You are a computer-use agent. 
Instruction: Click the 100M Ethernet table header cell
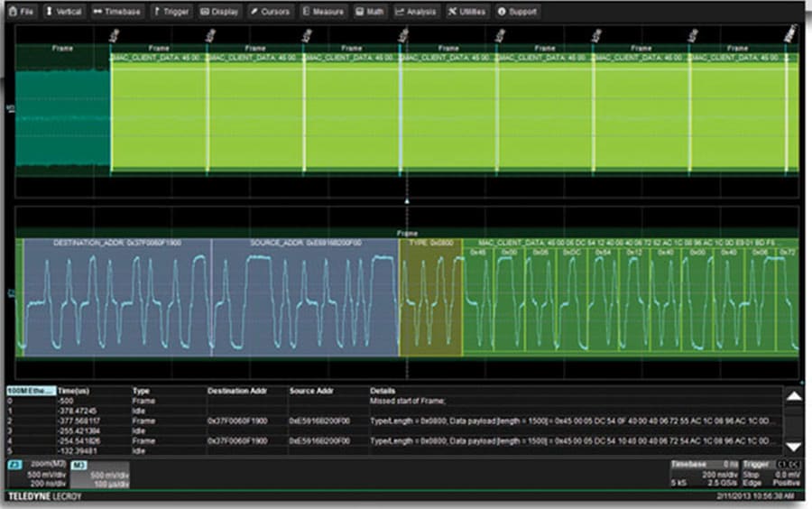[31, 391]
